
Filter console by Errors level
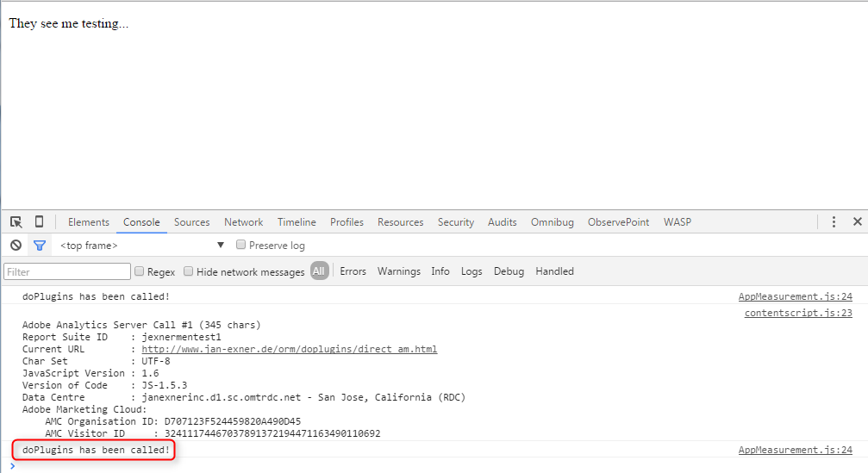point(353,271)
